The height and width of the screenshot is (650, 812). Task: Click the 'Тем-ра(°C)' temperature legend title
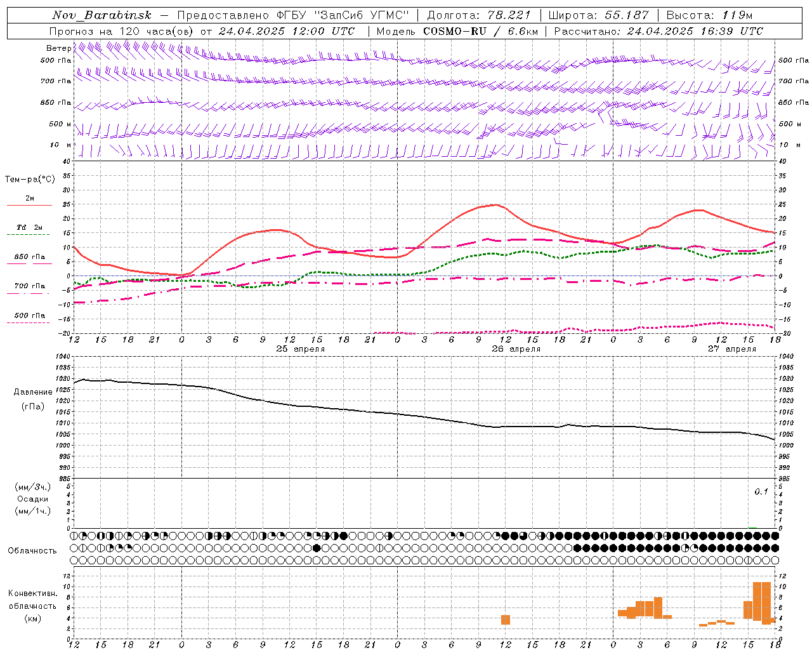(x=30, y=180)
